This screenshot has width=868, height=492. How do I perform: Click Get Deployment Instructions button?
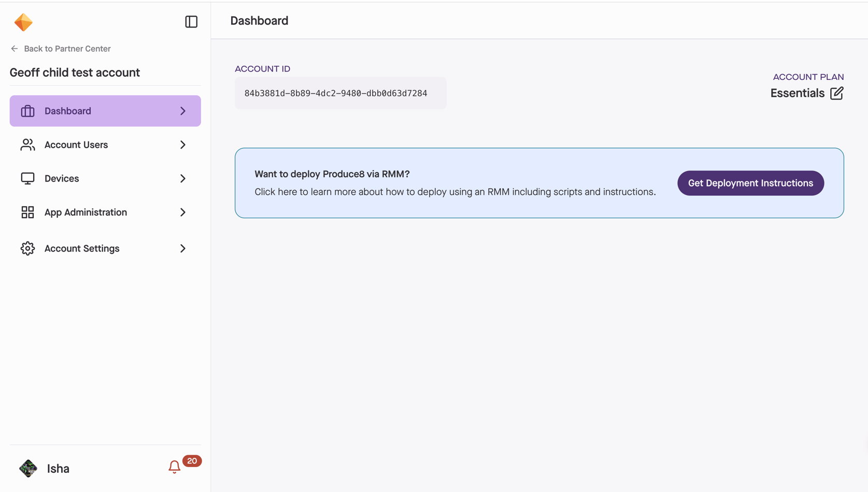[750, 183]
